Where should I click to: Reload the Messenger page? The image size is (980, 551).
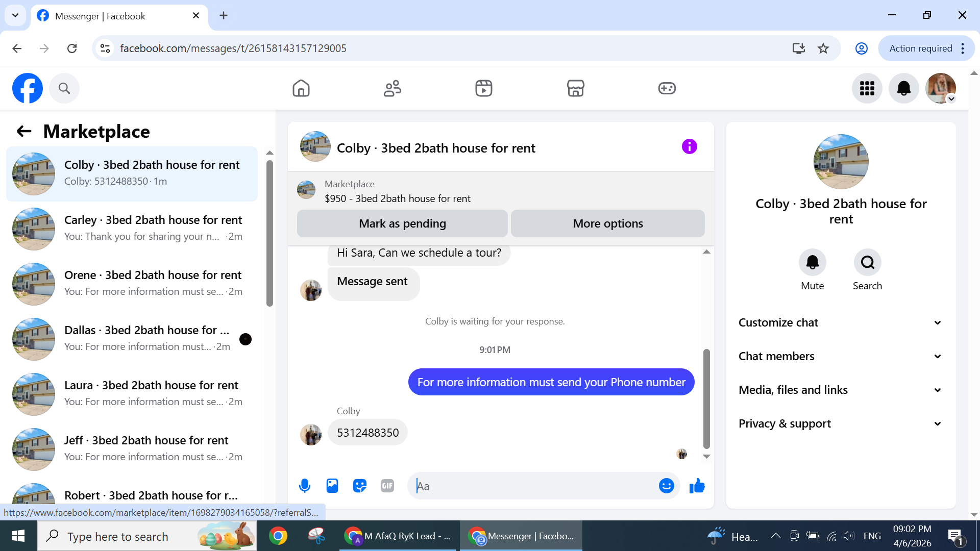72,48
